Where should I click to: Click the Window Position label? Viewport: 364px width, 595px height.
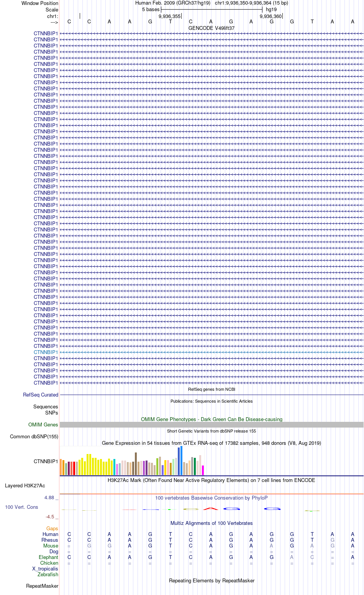coord(40,3)
